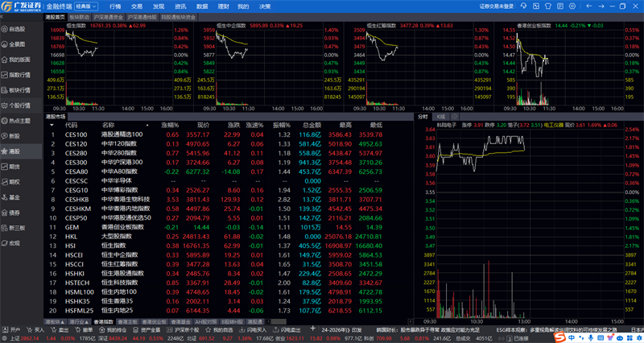
Task: Open the settings gear icon in title bar
Action: coord(572,6)
